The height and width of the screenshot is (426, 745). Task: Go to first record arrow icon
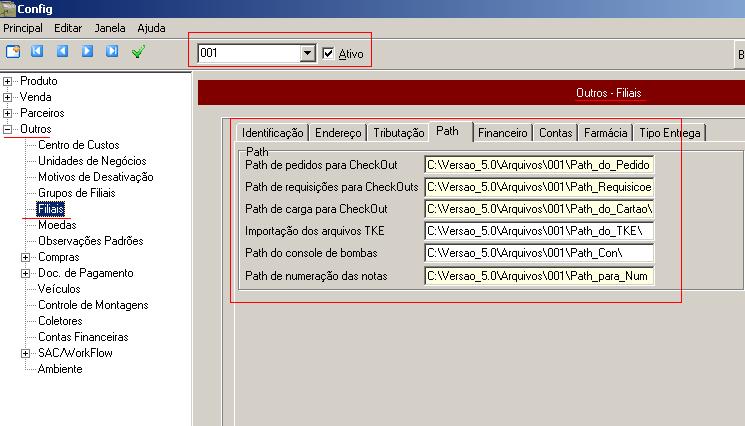37,51
